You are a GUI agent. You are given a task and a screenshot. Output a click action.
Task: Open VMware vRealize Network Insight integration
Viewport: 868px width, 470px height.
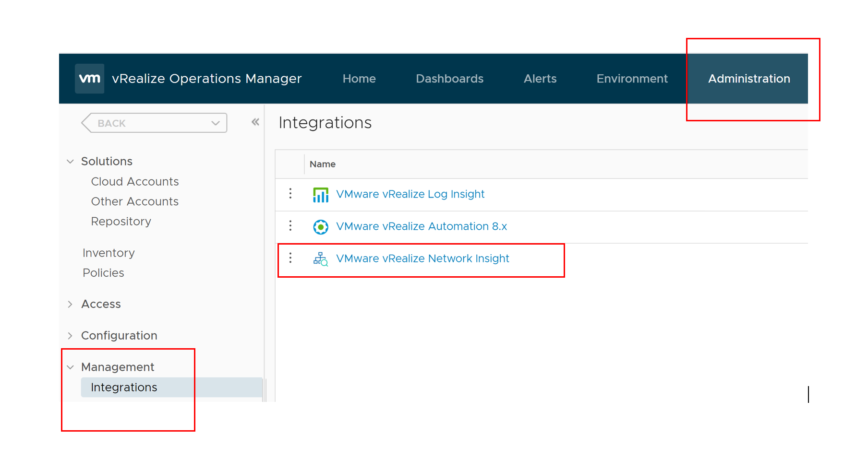pyautogui.click(x=422, y=258)
